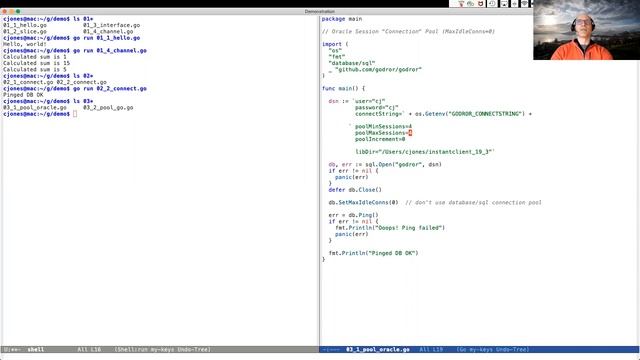Click the 'ls 03*' command in shell
This screenshot has width=640, height=360.
click(83, 101)
